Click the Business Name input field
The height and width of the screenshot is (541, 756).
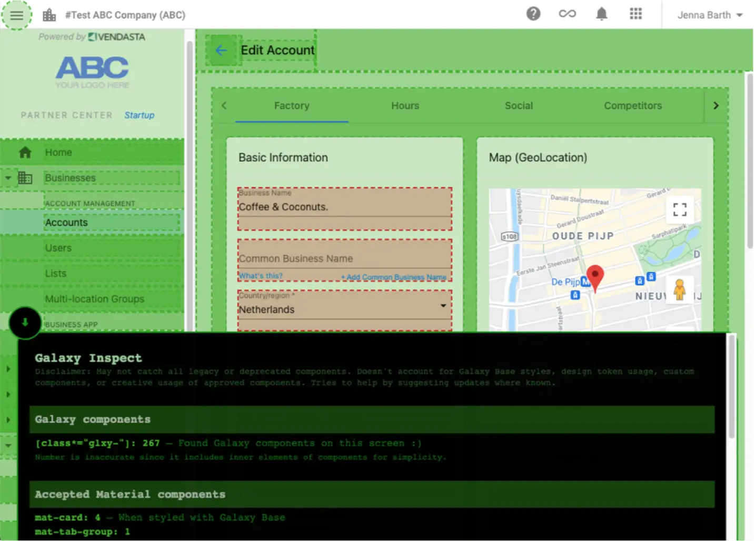click(x=344, y=207)
